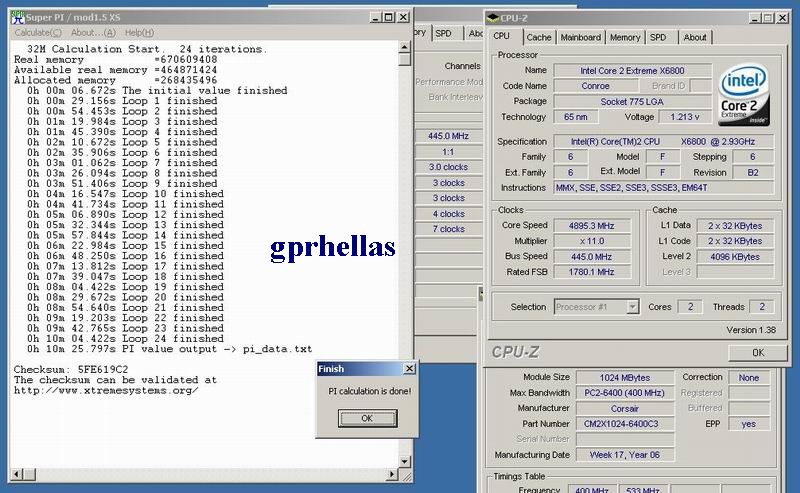Click the Code Name value Conroe
800x493 pixels.
point(595,86)
